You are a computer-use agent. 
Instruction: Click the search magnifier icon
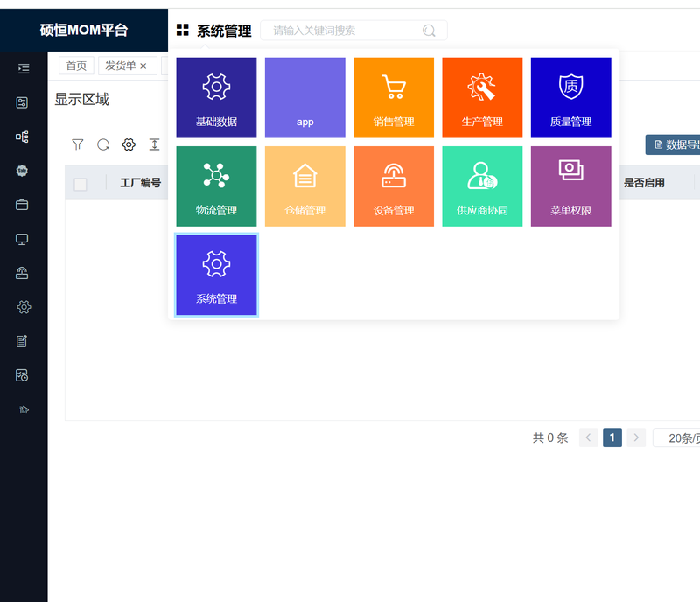[429, 31]
